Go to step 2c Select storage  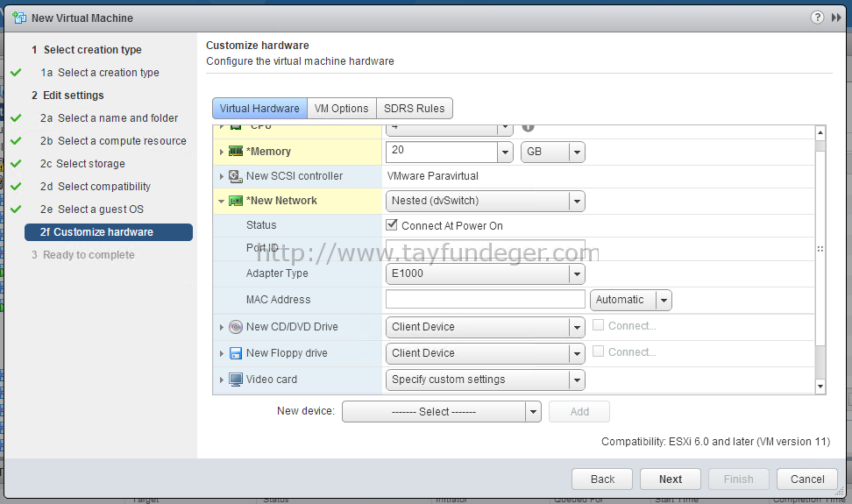[x=82, y=164]
